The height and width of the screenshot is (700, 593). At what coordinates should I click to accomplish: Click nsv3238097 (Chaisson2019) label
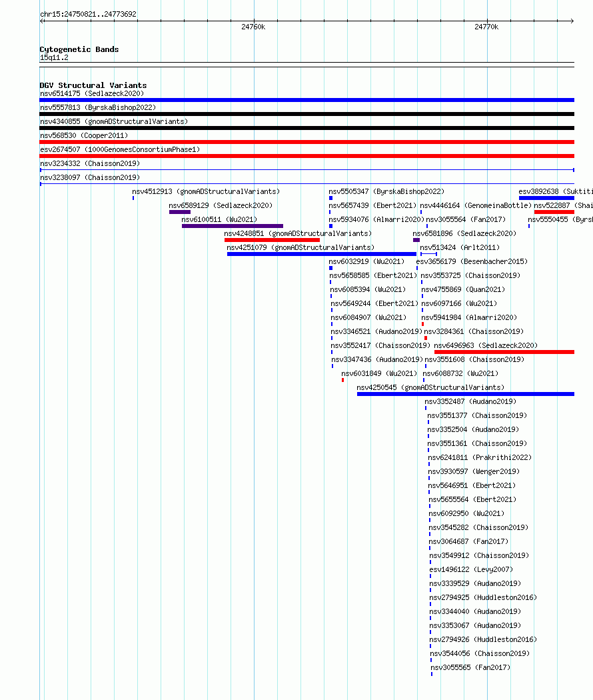(90, 177)
